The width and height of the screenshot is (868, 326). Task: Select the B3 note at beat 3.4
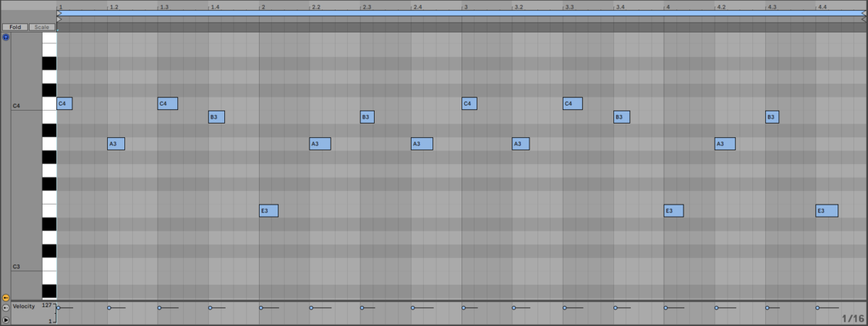[621, 116]
